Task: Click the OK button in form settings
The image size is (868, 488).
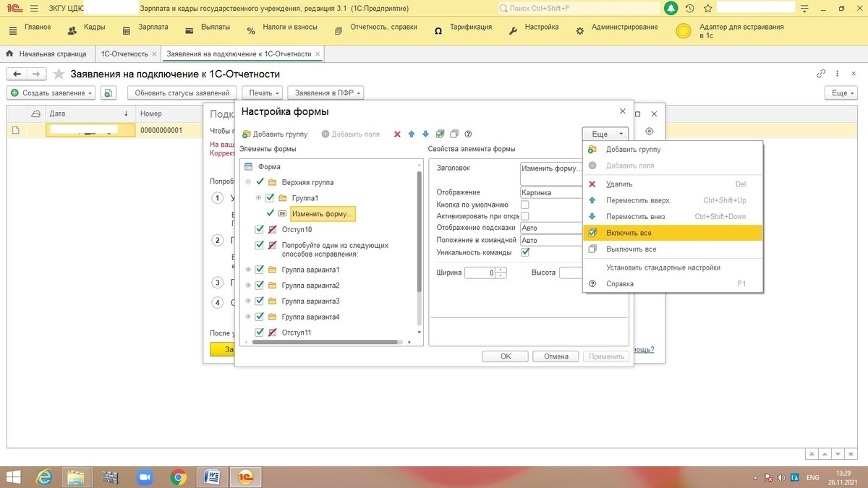Action: pos(506,356)
